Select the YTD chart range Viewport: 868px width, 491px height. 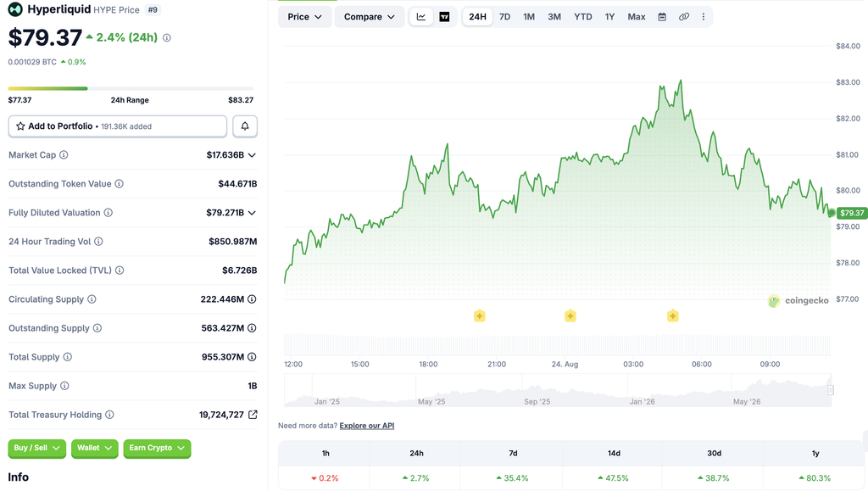(583, 17)
